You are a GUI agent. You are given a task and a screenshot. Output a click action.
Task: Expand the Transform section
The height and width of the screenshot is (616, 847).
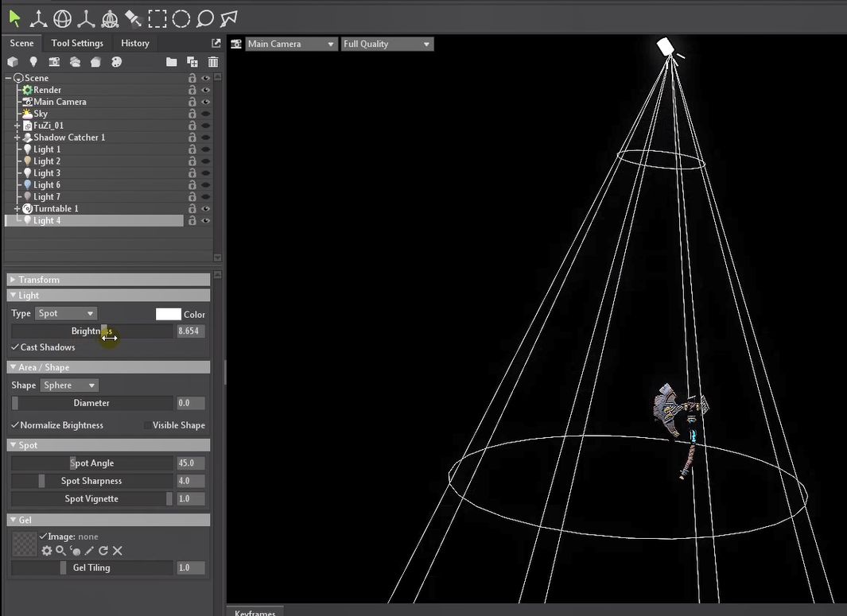[13, 280]
